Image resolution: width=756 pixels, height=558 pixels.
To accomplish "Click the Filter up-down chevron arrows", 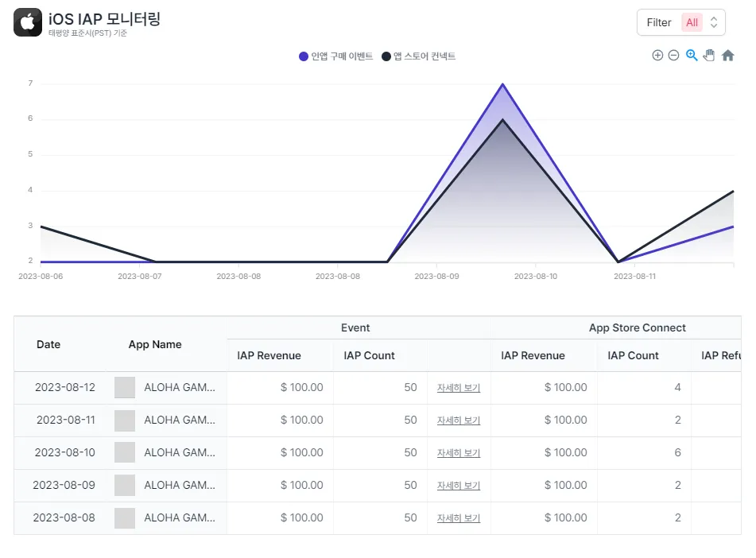I will coord(714,22).
